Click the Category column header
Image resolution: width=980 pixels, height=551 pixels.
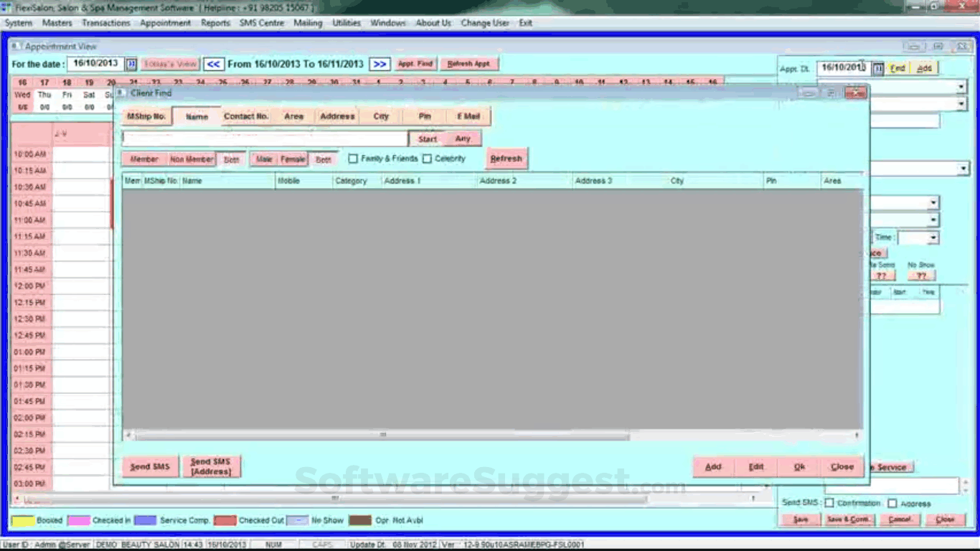click(357, 181)
